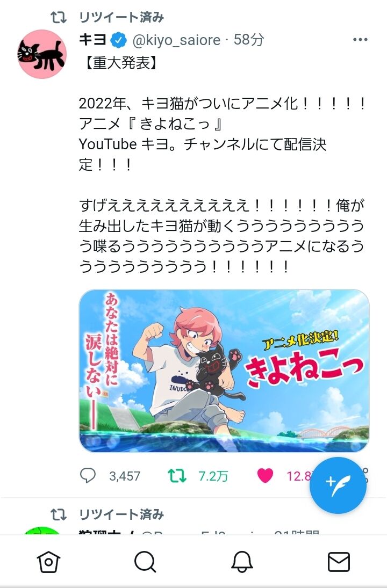Screen dimensions: 387x588
Task: Unlike the tweet via pink heart
Action: click(x=265, y=476)
